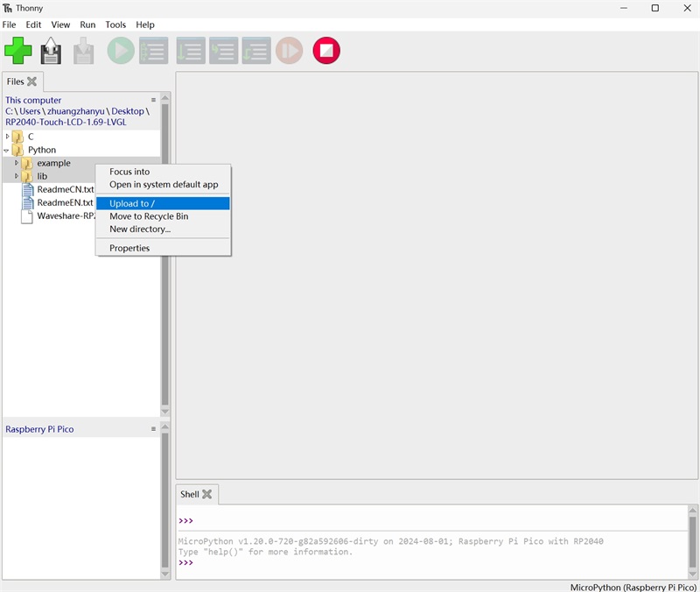Minimize the Thonny window
Viewport: 700px width, 592px height.
(x=624, y=8)
